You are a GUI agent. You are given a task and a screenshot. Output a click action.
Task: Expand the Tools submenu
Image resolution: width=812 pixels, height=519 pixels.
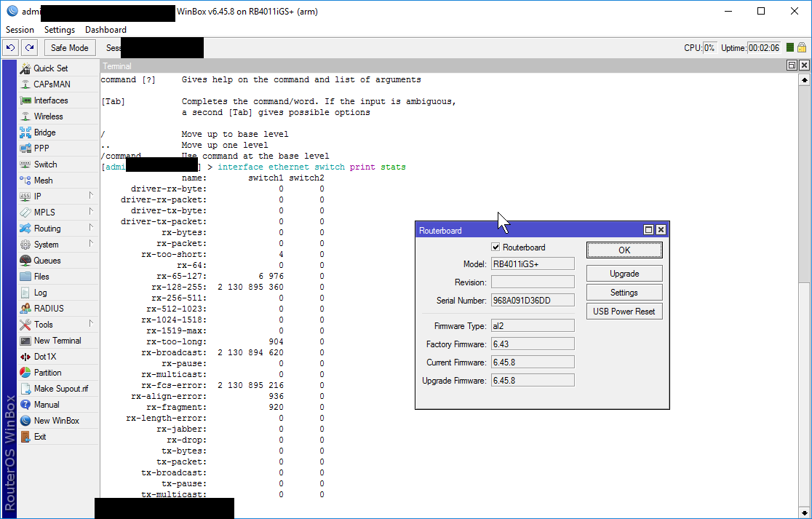coord(91,324)
